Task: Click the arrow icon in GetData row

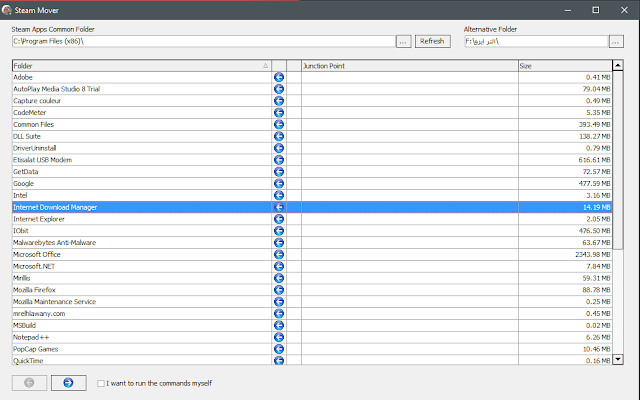Action: [x=279, y=172]
